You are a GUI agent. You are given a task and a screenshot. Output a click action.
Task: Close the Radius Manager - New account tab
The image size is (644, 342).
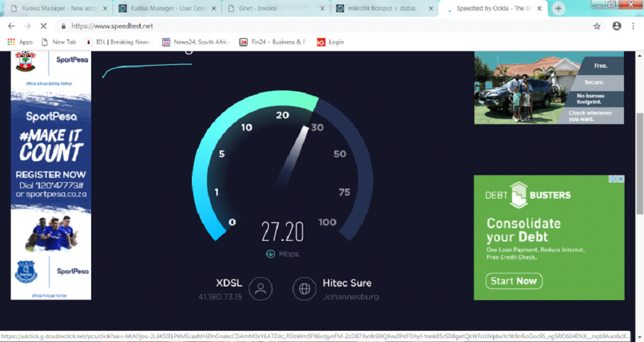coord(105,8)
